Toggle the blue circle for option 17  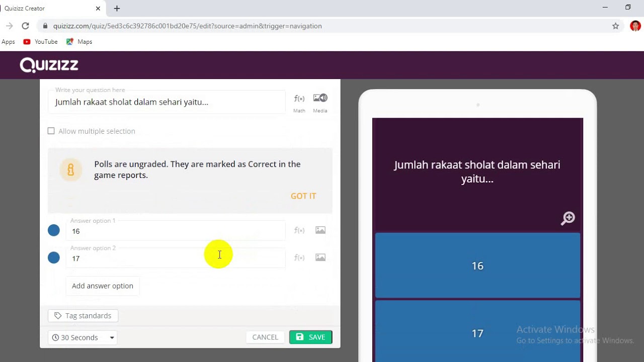click(x=54, y=257)
